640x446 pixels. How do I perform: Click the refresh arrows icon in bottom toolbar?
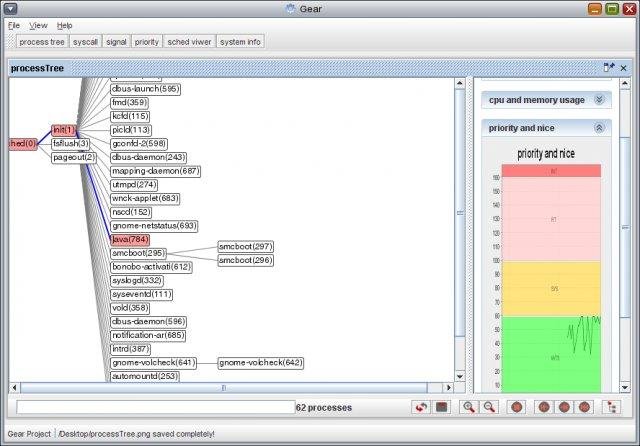pos(421,407)
